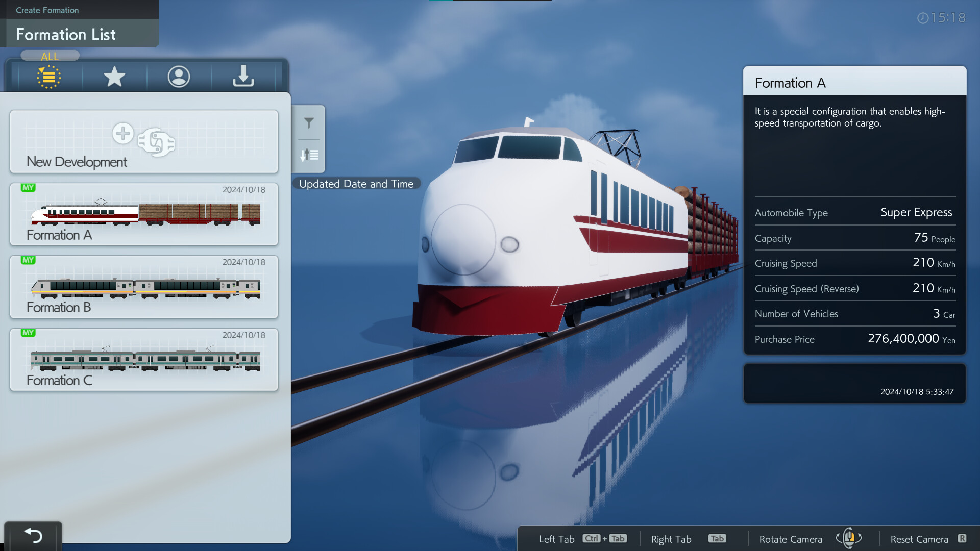
Task: Rotate the camera view
Action: (851, 538)
